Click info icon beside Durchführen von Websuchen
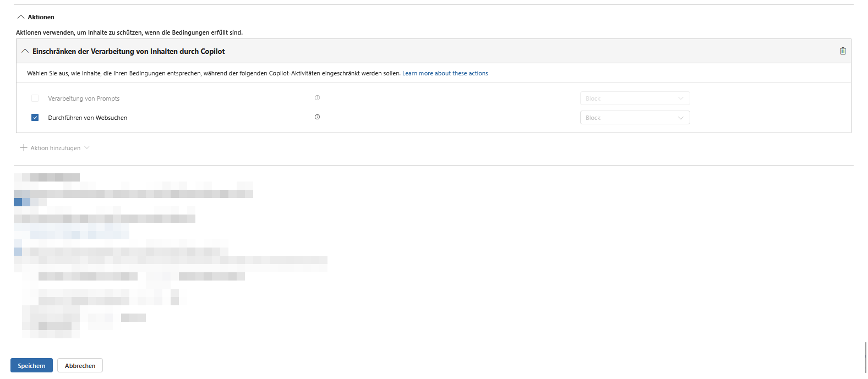This screenshot has width=868, height=379. 317,117
